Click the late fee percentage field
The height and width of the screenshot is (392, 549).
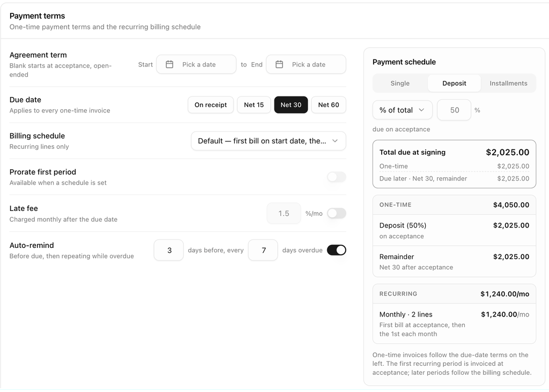click(284, 213)
